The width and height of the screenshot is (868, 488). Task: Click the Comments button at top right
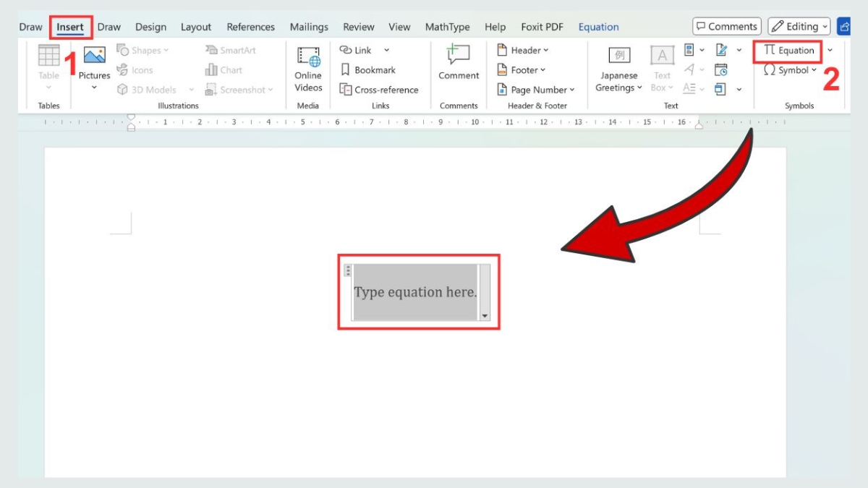pyautogui.click(x=727, y=27)
